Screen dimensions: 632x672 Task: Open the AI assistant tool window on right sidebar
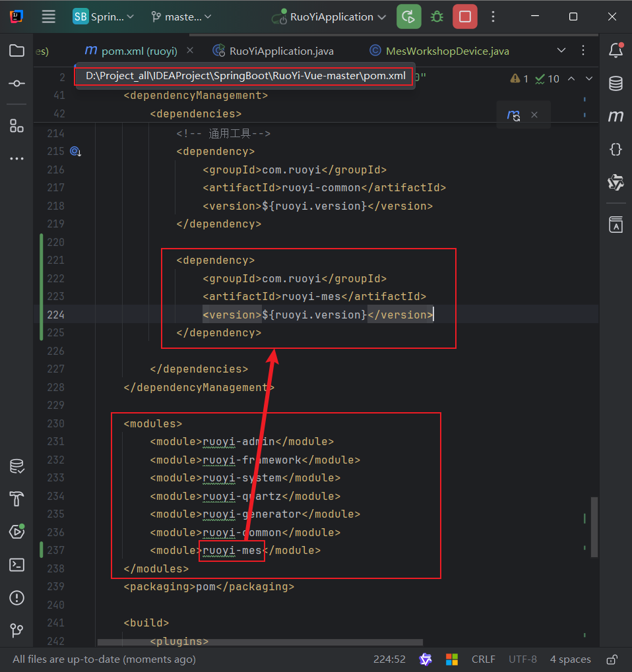pos(616,182)
